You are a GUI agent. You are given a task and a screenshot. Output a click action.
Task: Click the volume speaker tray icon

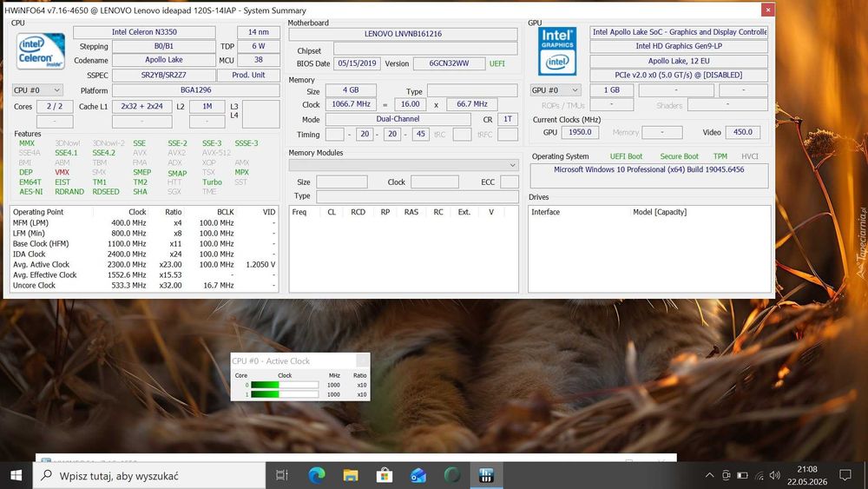775,475
